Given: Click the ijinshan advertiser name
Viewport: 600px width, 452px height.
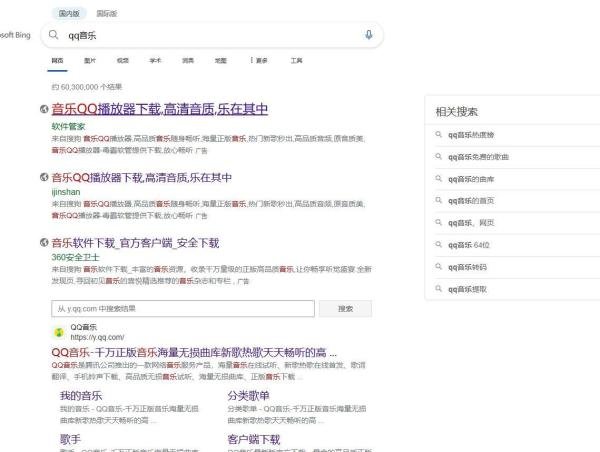Looking at the screenshot, I should coord(66,192).
